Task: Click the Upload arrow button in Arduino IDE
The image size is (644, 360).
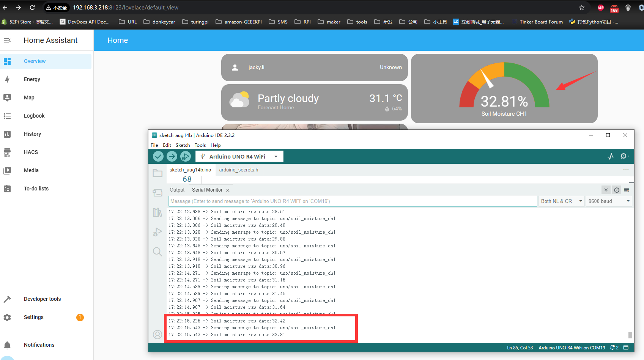Action: tap(172, 156)
